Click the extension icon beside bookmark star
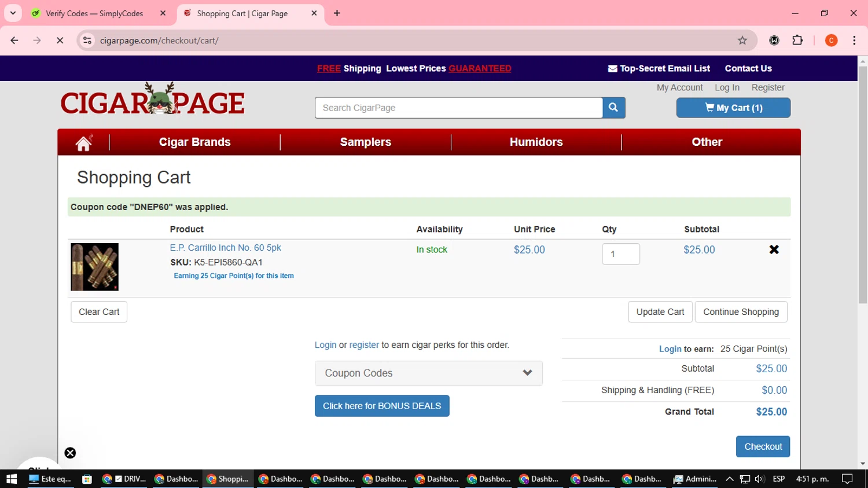Screen dimensions: 868x488 (774, 41)
